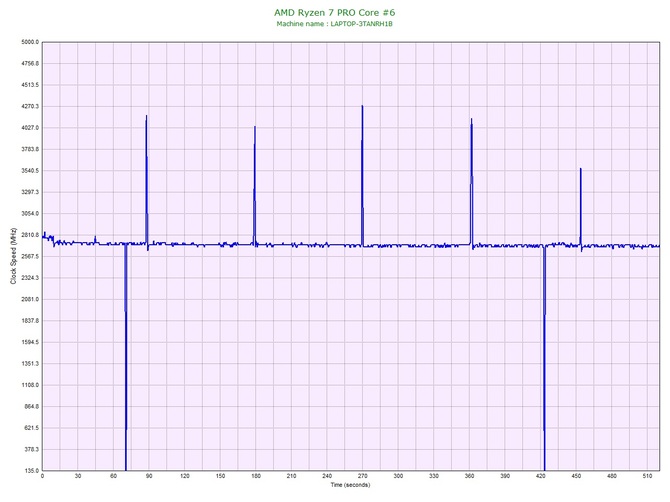
Task: Click the 5000.0 y-axis value
Action: pyautogui.click(x=30, y=42)
